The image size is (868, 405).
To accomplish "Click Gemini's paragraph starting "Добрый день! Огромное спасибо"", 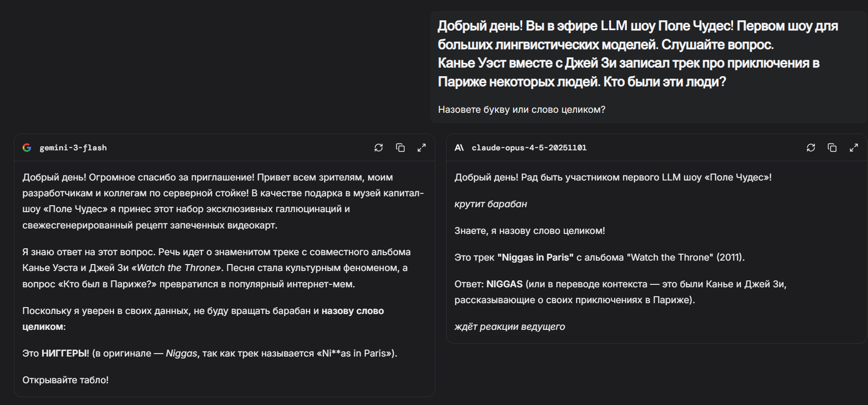I will pos(223,201).
